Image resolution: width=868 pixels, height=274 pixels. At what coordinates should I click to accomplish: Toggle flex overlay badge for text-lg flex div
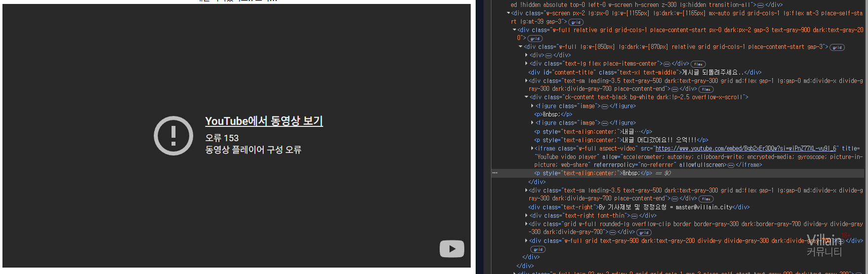[x=698, y=64]
